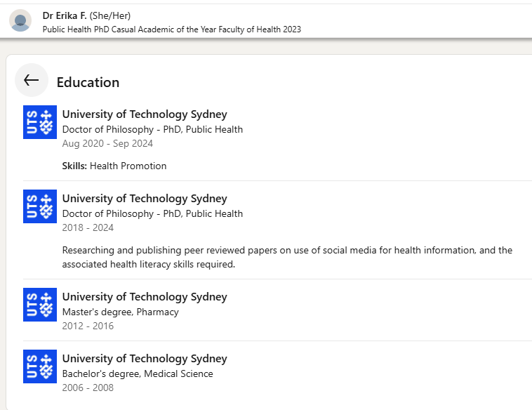Viewport: 532px width, 410px height.
Task: Select the Skills: Health Promotion line
Action: click(x=114, y=166)
